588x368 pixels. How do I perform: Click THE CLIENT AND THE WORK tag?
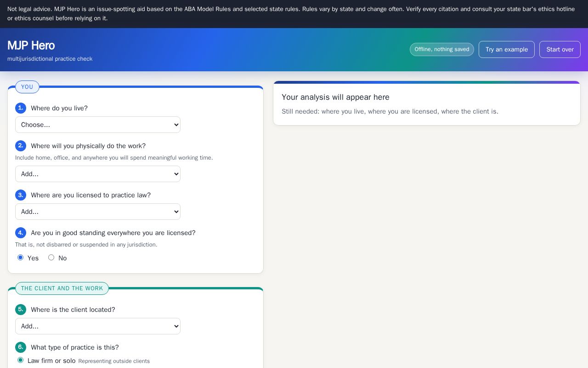62,288
